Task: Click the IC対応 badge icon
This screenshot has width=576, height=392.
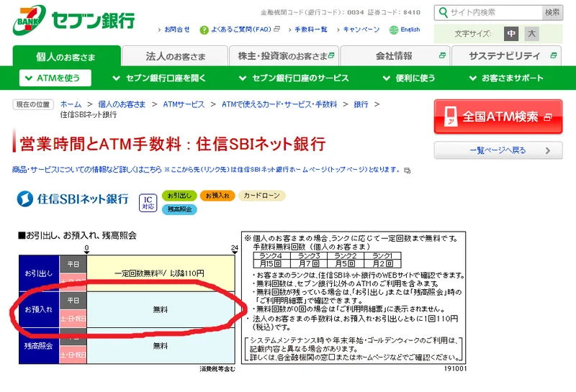Action: tap(148, 203)
